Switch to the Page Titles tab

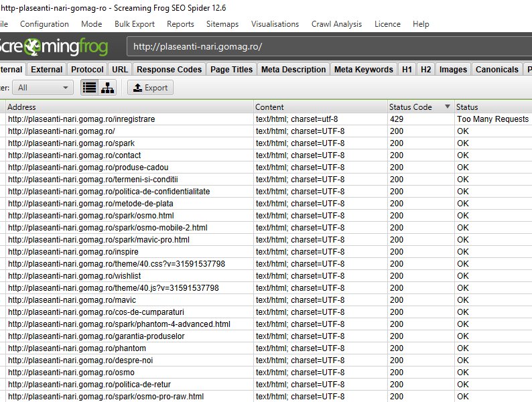232,69
